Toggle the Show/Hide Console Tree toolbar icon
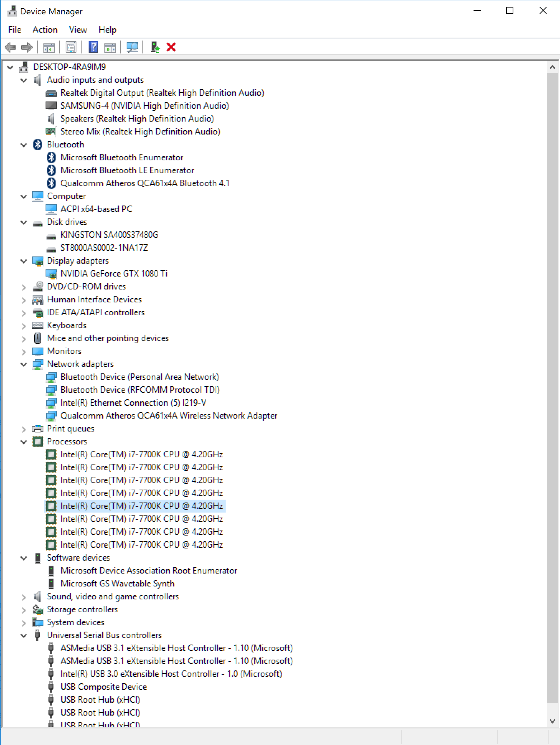The width and height of the screenshot is (560, 745). point(49,47)
